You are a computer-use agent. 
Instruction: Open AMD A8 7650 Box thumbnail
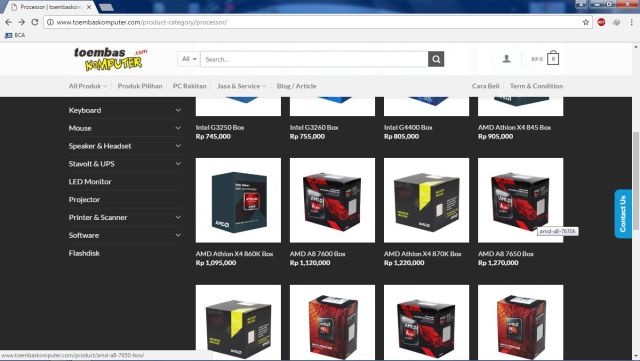click(520, 200)
